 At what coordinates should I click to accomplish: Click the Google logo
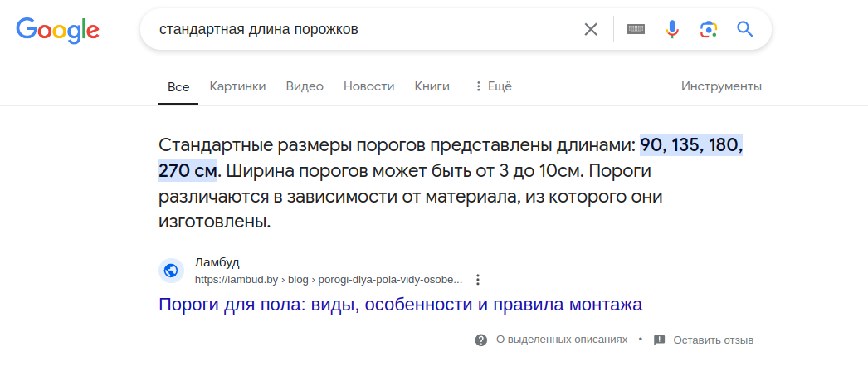(x=58, y=30)
